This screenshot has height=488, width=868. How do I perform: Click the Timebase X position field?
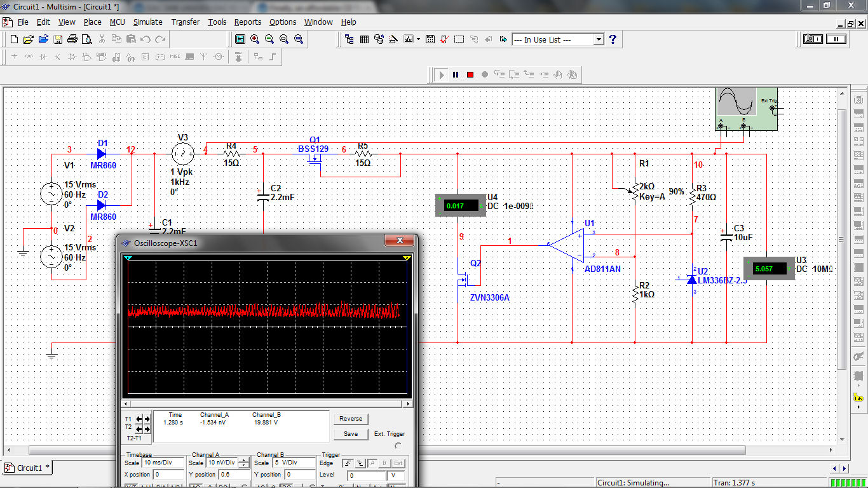[168, 475]
